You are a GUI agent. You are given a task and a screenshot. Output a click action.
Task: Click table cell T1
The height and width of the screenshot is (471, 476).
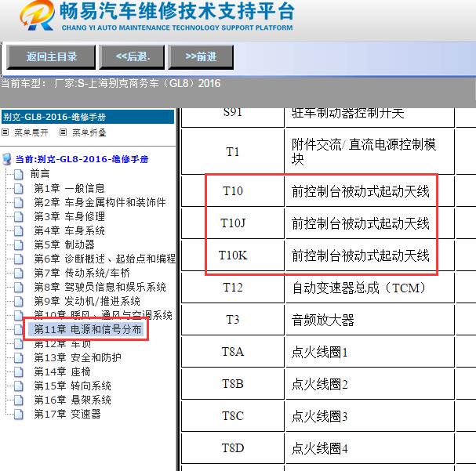233,151
